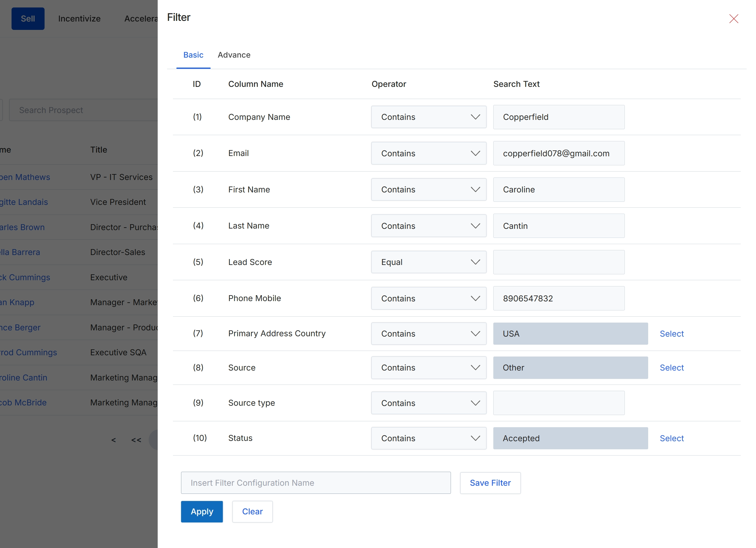756x548 pixels.
Task: Switch to the Advance tab
Action: (234, 55)
